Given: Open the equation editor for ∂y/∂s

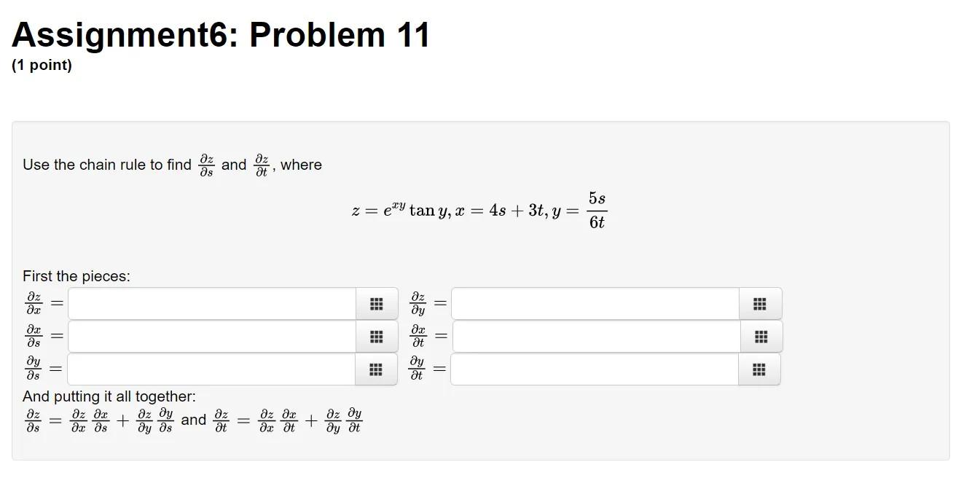Looking at the screenshot, I should pyautogui.click(x=377, y=369).
